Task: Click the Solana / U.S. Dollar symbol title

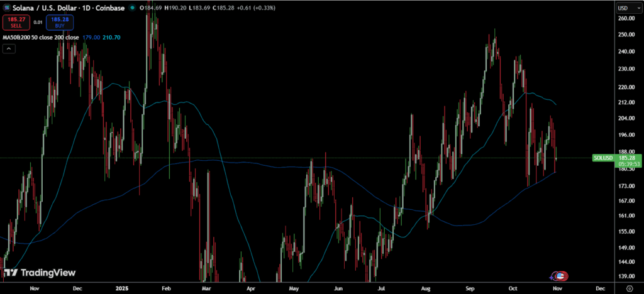Action: point(57,8)
